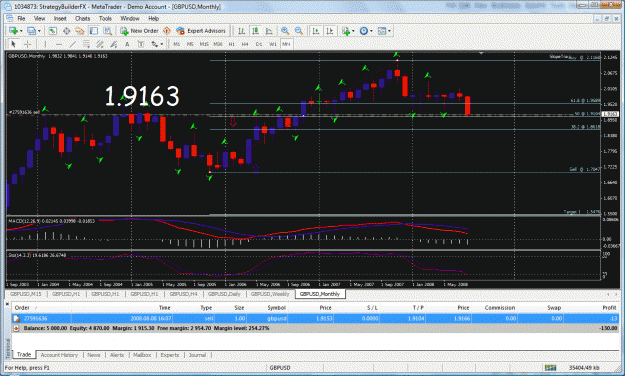Toggle the Navigator panel icon
The width and height of the screenshot is (625, 376).
click(80, 31)
